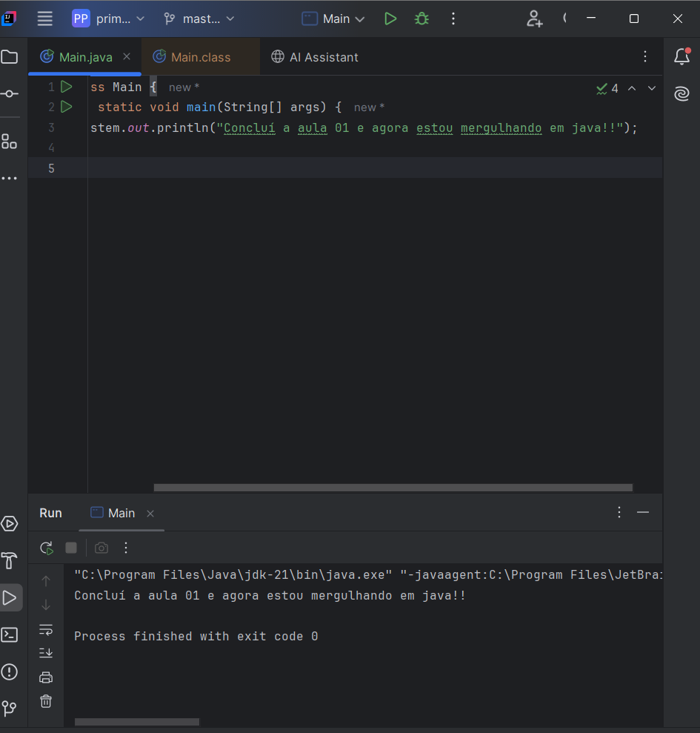Open the main hamburger menu
The height and width of the screenshot is (733, 700).
[x=45, y=19]
